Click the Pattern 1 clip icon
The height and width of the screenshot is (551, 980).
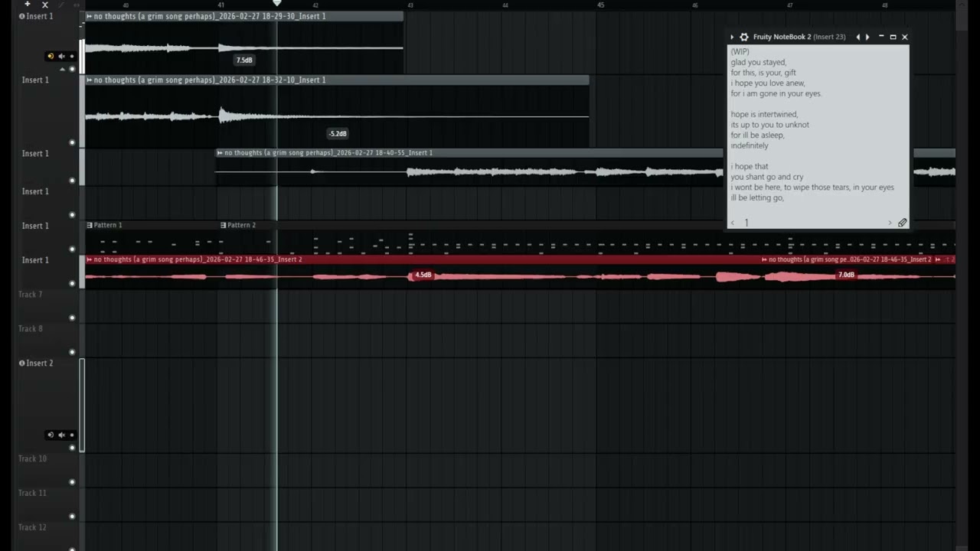coord(90,225)
